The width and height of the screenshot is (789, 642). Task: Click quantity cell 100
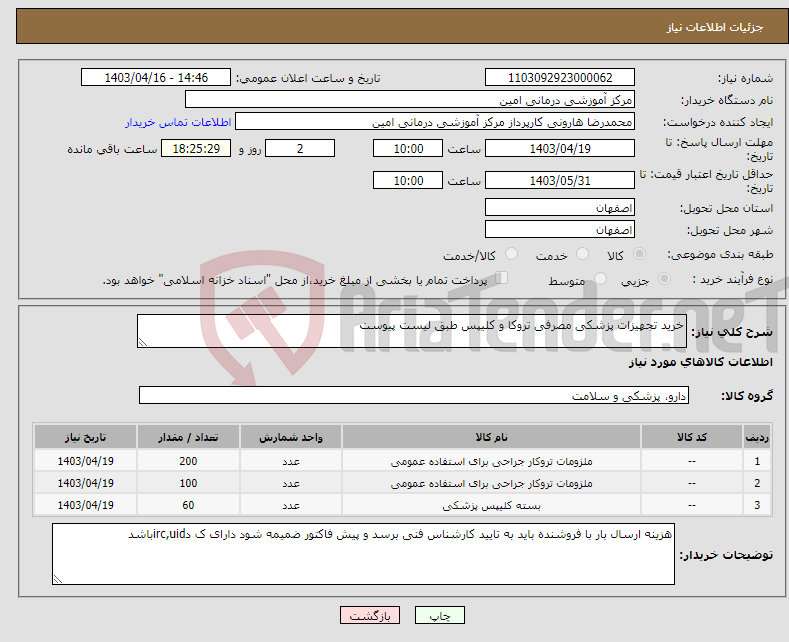click(x=188, y=484)
